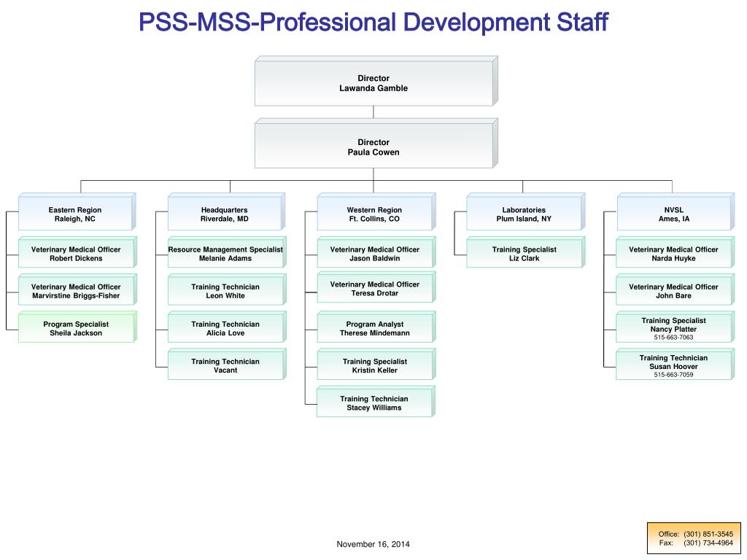Click the phone number 515-663-7059
Screen dimensions: 747x560
[673, 375]
